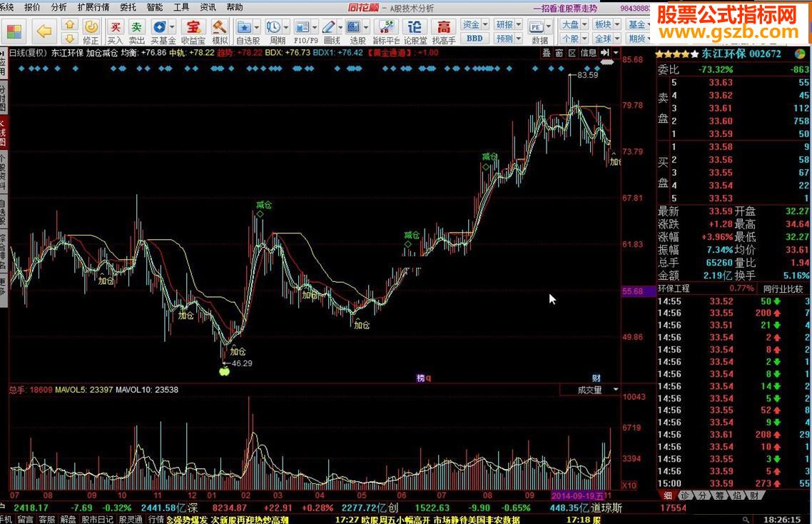Click the BBD button
The width and height of the screenshot is (812, 524).
[x=474, y=39]
